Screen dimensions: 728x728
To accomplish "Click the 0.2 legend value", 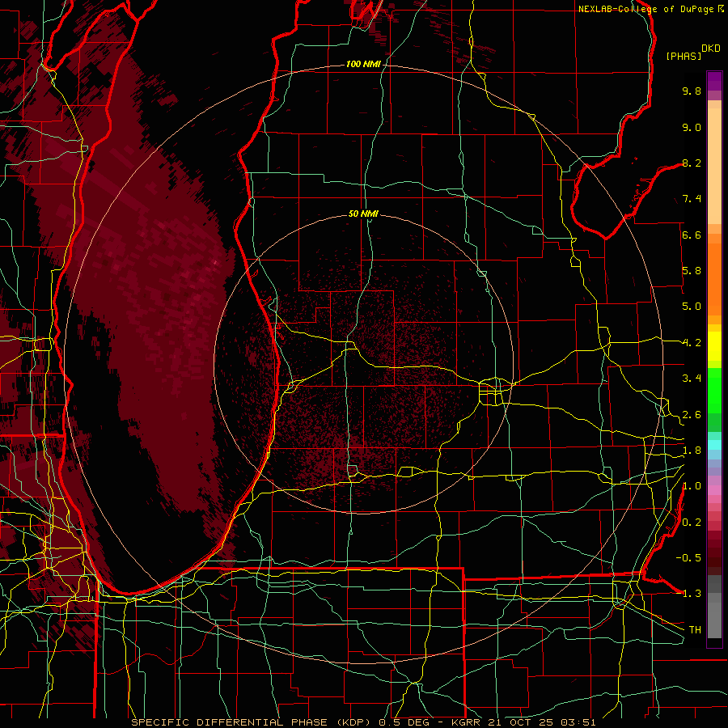I will 692,523.
